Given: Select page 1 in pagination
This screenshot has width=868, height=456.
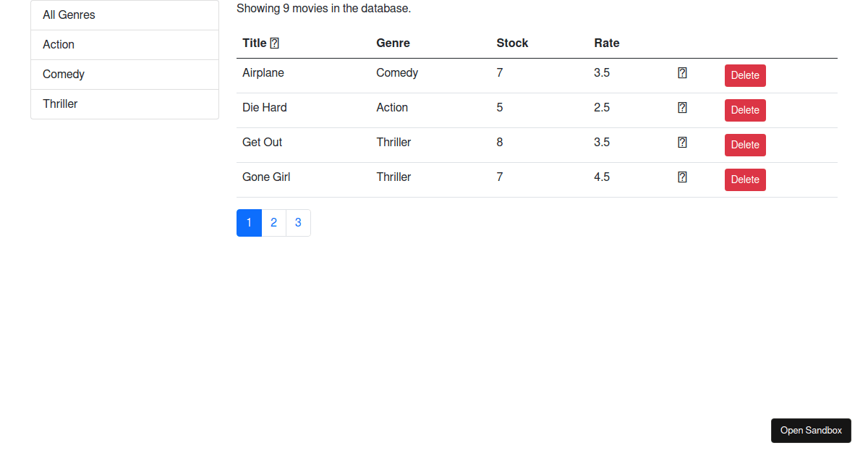Looking at the screenshot, I should pos(249,222).
